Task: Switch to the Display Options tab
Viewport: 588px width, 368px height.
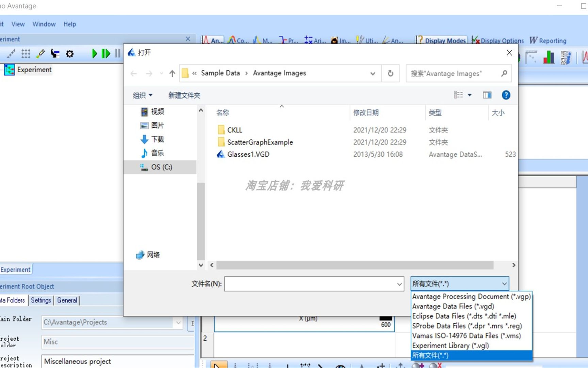Action: point(498,40)
